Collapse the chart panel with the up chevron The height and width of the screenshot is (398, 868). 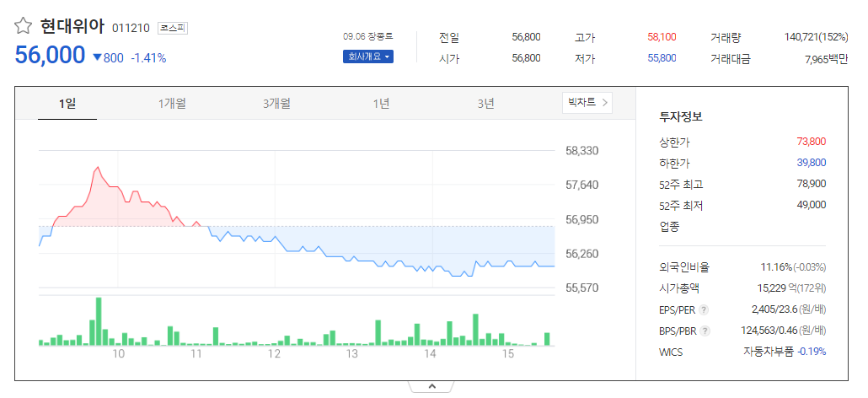tap(431, 386)
